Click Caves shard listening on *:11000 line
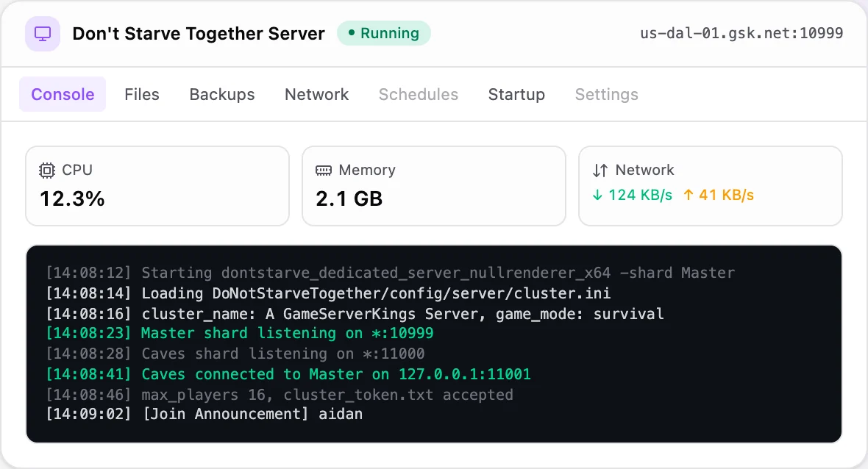 pos(235,354)
